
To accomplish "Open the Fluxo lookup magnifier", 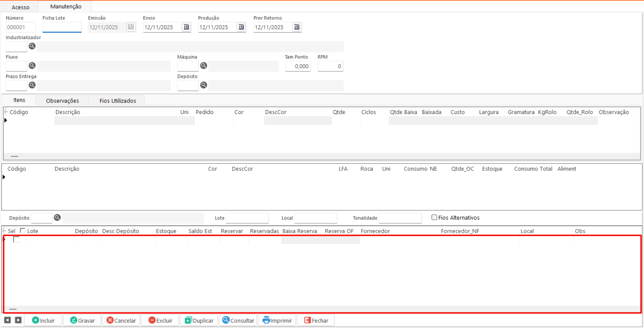I will pyautogui.click(x=32, y=65).
